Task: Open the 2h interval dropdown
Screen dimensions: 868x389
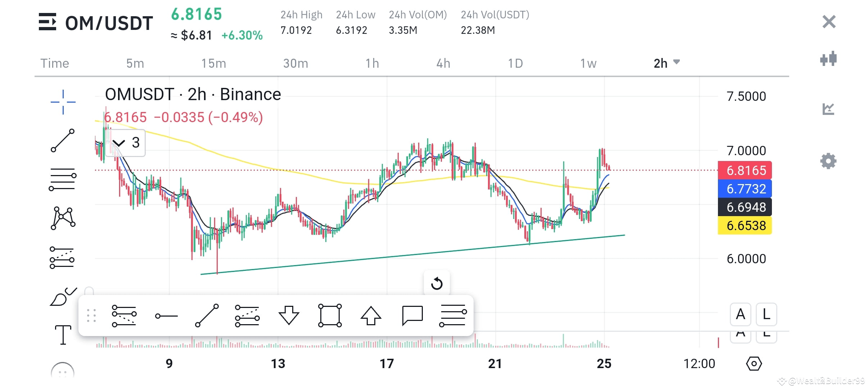Action: point(666,63)
